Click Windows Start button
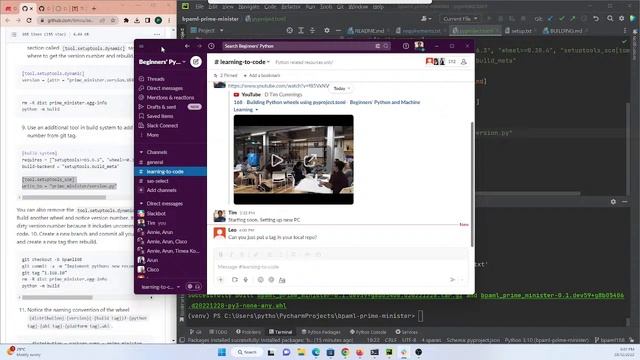Viewport: 640px width, 360px height. [222, 352]
